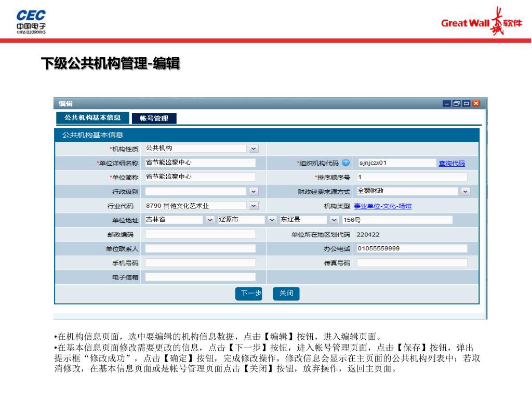Click the street address field showing 156号
This screenshot has height=399, width=532.
tap(397, 220)
